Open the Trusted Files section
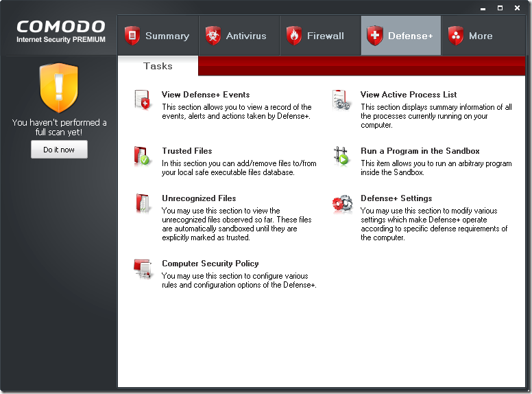This screenshot has width=532, height=394. [187, 151]
